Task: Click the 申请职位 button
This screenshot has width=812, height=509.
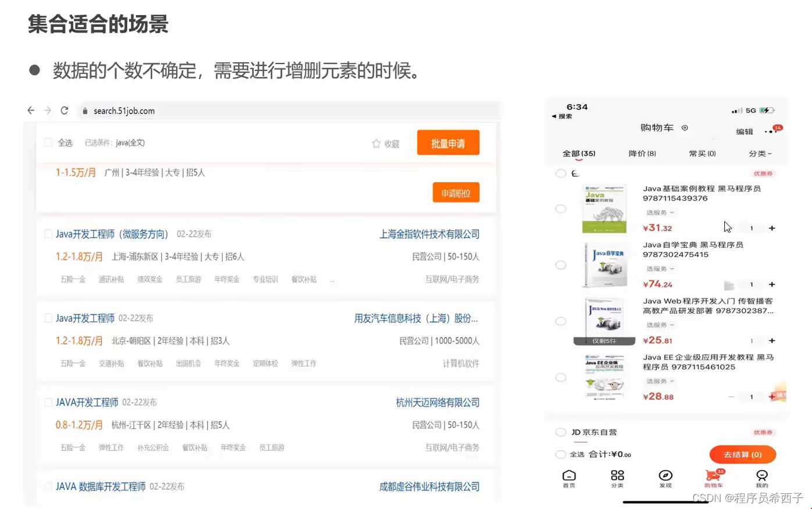Action: click(x=456, y=193)
